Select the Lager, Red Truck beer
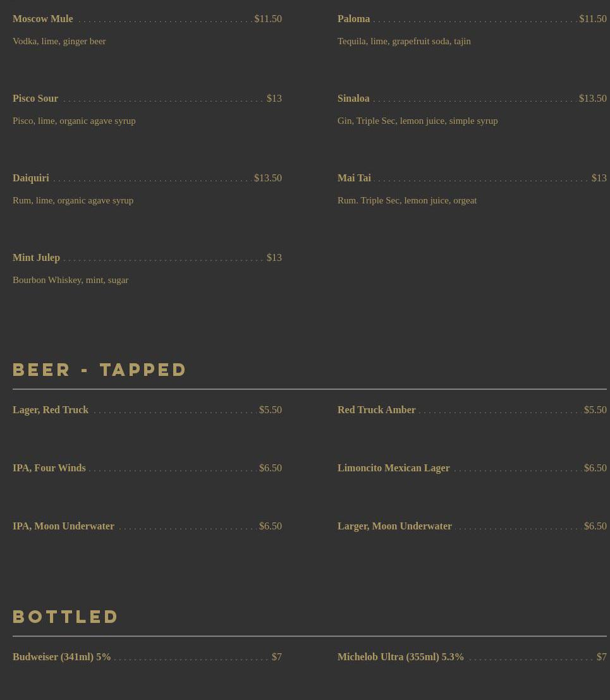The image size is (610, 700). tap(51, 410)
